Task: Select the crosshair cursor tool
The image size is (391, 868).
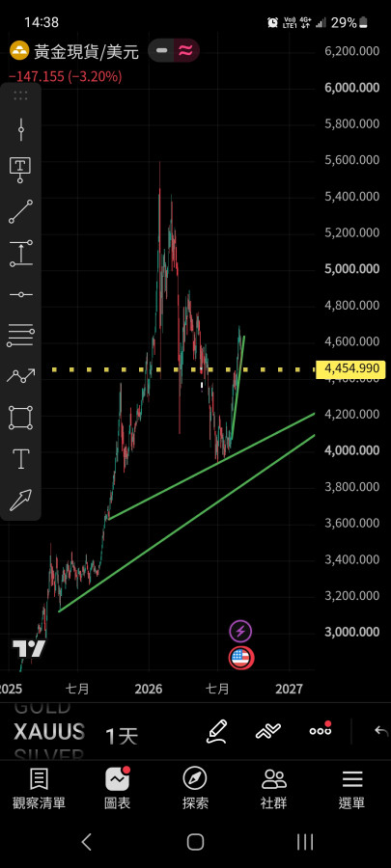Action: [x=20, y=130]
